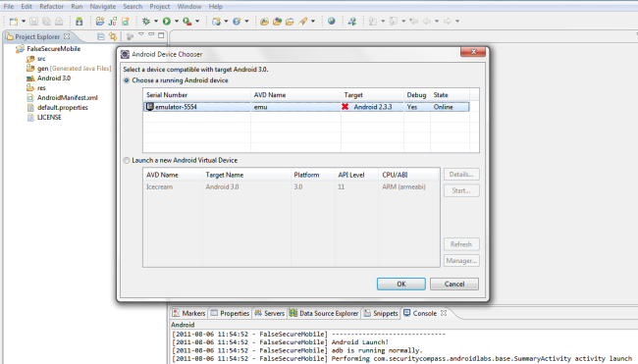Switch to the Markers tab
Viewport: 638px width, 364px height.
point(188,313)
